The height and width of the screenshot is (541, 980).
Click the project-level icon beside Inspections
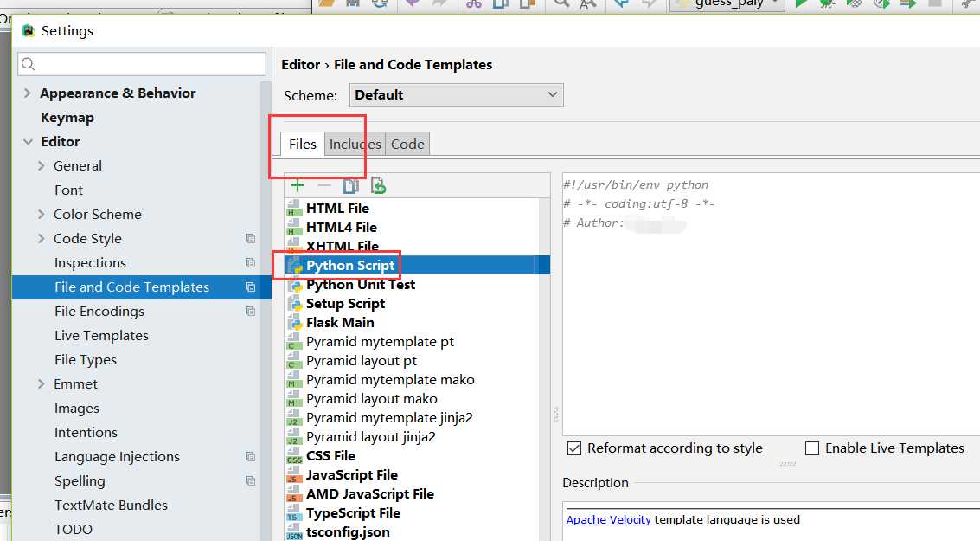point(250,262)
